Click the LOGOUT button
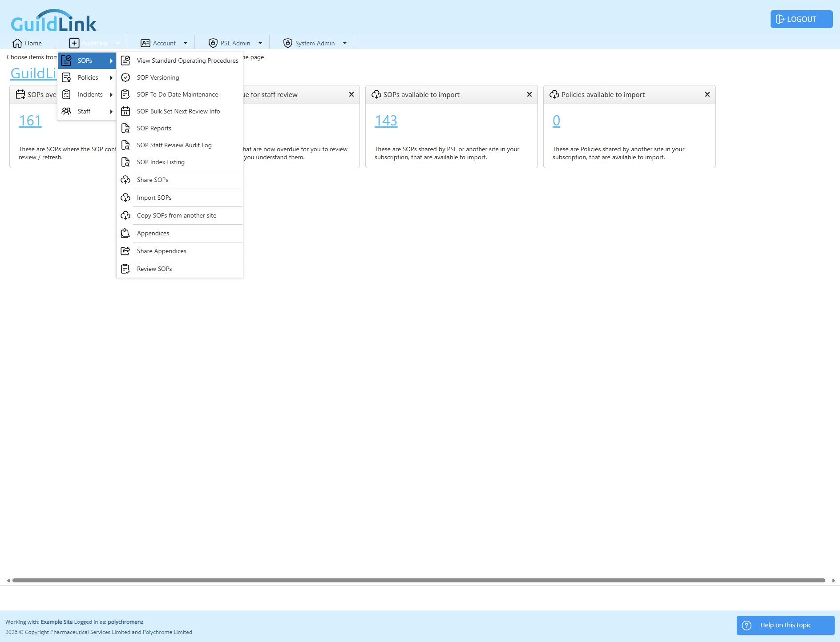 (x=801, y=19)
